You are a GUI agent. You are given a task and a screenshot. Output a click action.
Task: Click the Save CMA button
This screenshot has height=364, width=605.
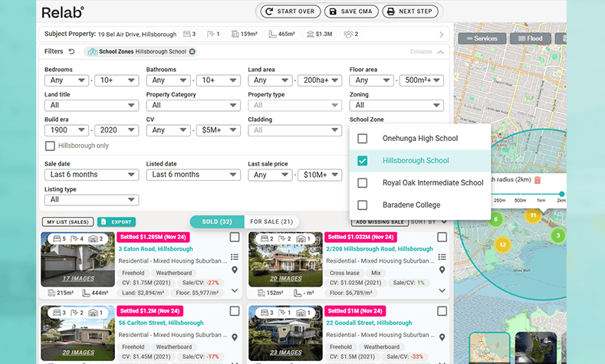click(x=352, y=11)
